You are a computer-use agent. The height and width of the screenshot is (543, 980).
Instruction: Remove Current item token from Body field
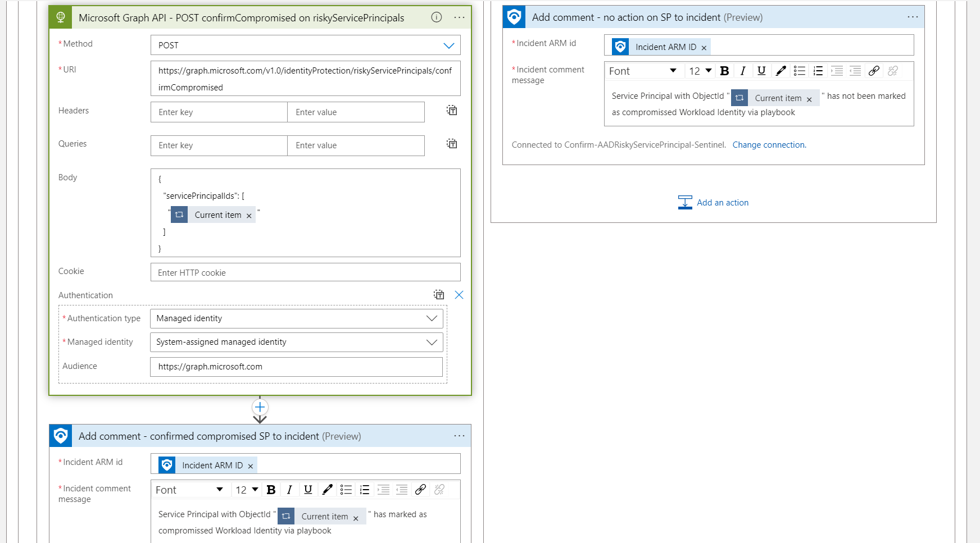point(249,216)
